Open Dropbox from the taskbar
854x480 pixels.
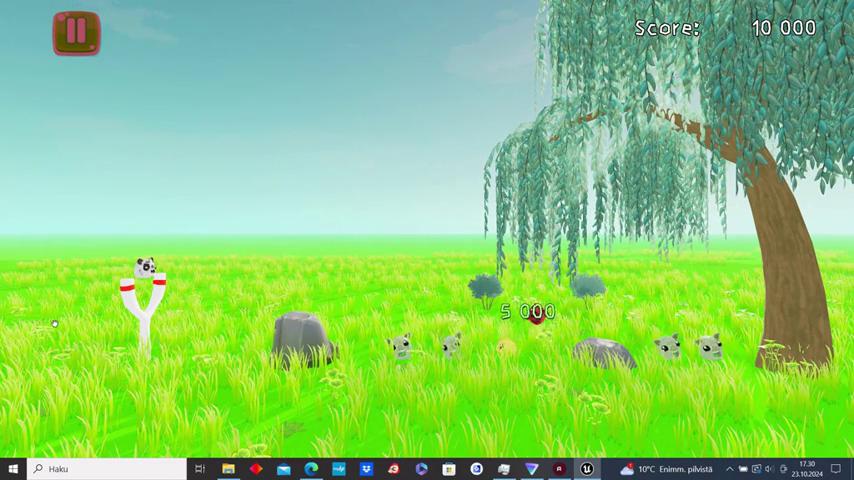click(366, 468)
